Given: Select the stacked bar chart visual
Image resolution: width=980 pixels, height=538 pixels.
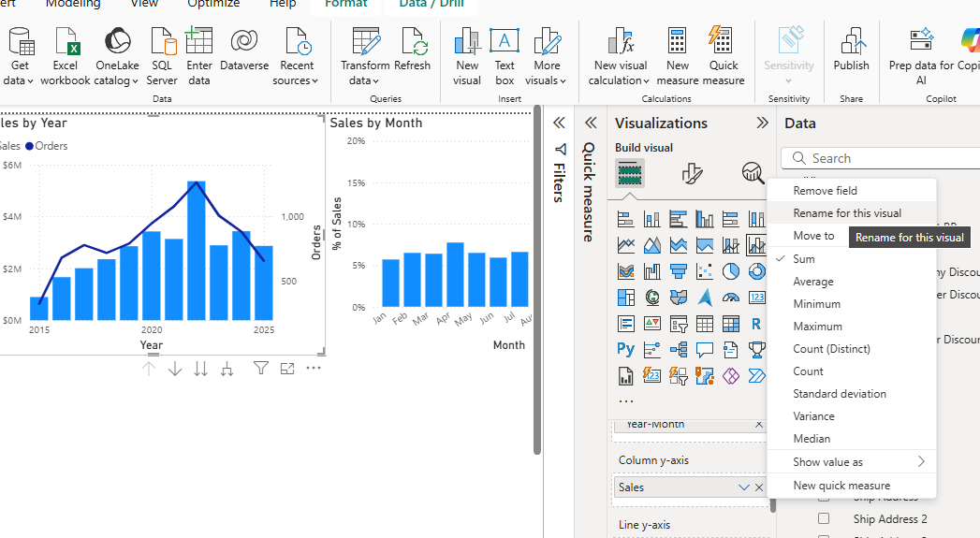Looking at the screenshot, I should 625,219.
